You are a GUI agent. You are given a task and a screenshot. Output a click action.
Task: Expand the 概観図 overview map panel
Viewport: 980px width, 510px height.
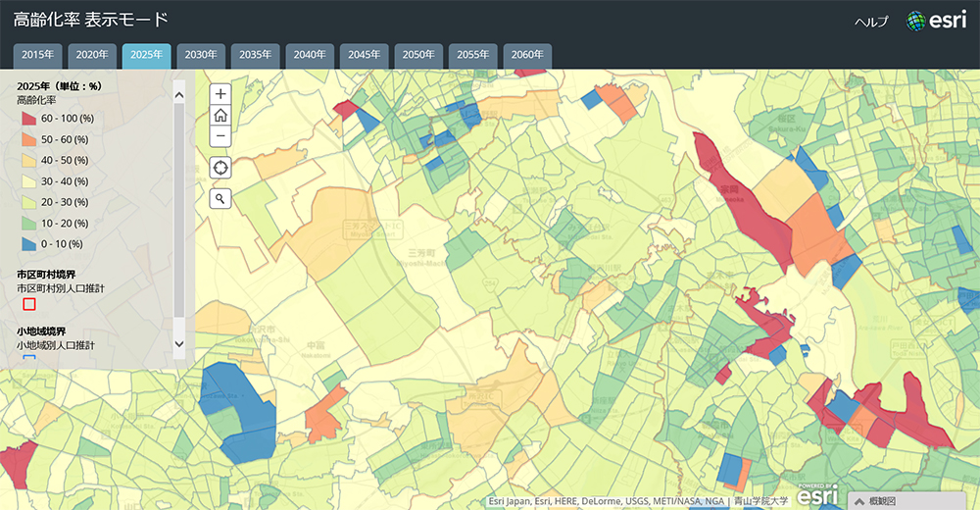(913, 500)
